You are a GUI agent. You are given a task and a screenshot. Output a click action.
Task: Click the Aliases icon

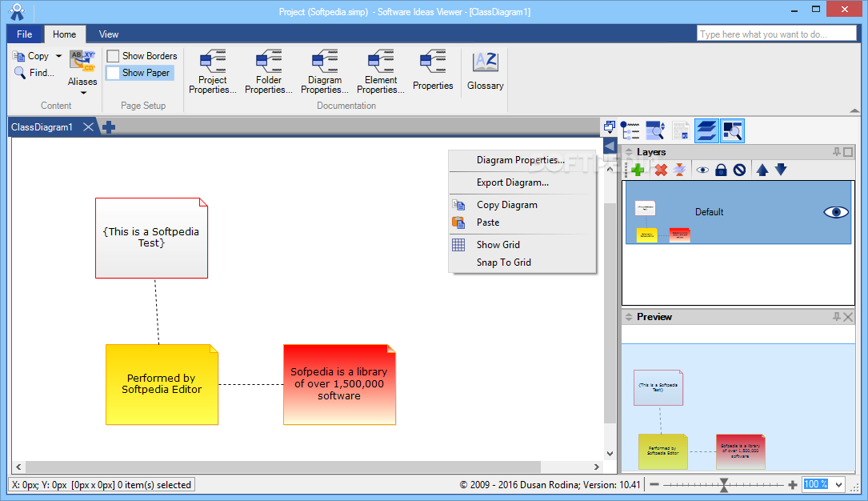[82, 61]
